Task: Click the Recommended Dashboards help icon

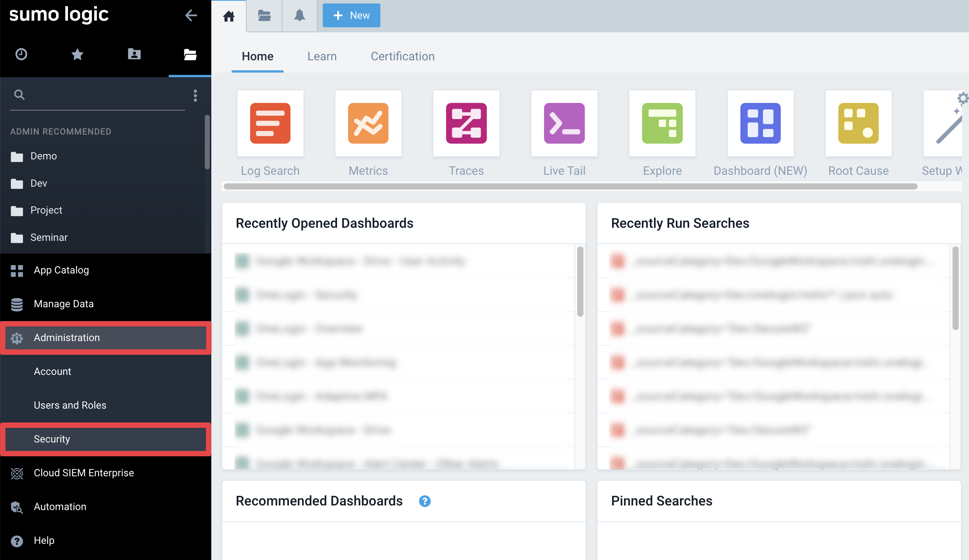Action: tap(425, 501)
